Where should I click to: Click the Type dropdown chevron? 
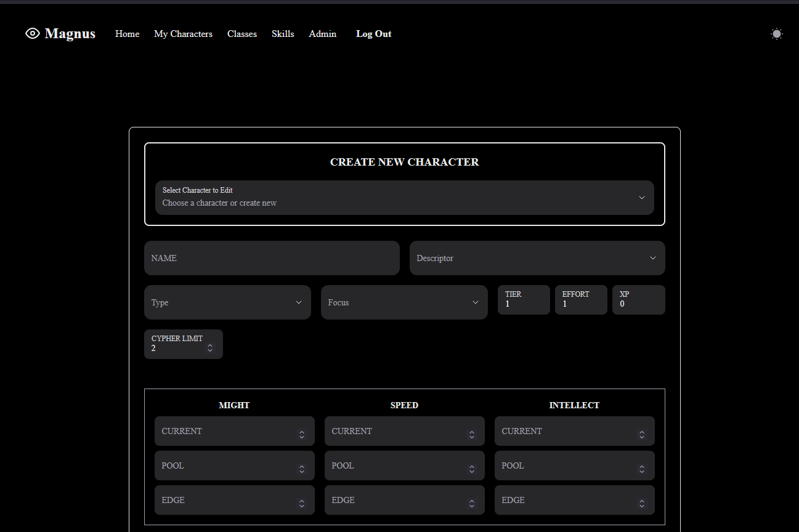(298, 302)
